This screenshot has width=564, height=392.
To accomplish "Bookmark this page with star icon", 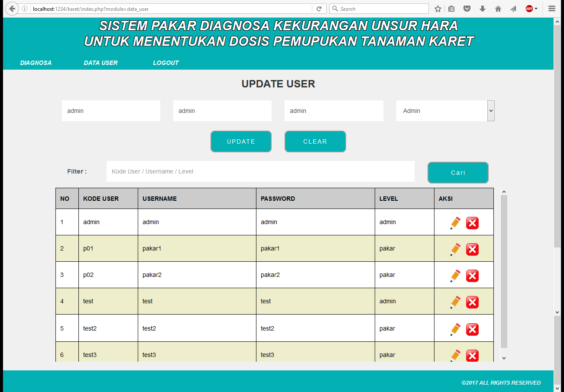I will pos(438,9).
